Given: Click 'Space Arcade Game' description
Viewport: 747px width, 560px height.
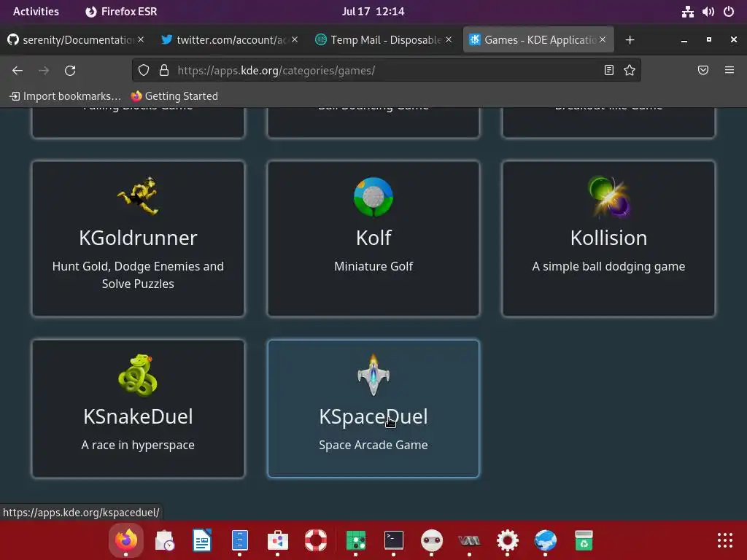Looking at the screenshot, I should tap(373, 445).
